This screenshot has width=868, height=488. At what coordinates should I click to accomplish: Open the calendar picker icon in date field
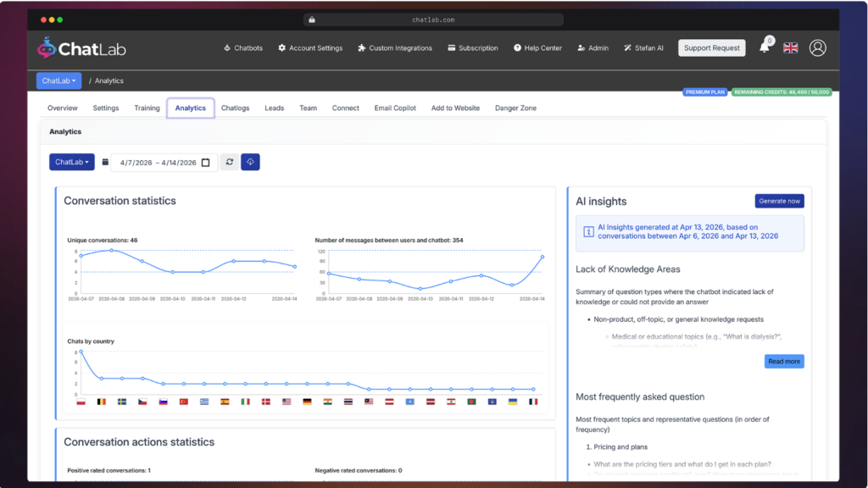pyautogui.click(x=206, y=163)
